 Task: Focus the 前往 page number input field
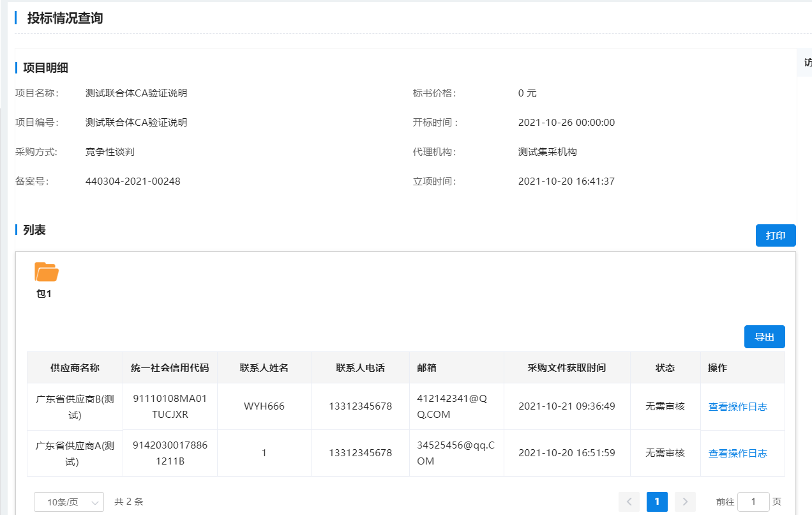click(753, 502)
